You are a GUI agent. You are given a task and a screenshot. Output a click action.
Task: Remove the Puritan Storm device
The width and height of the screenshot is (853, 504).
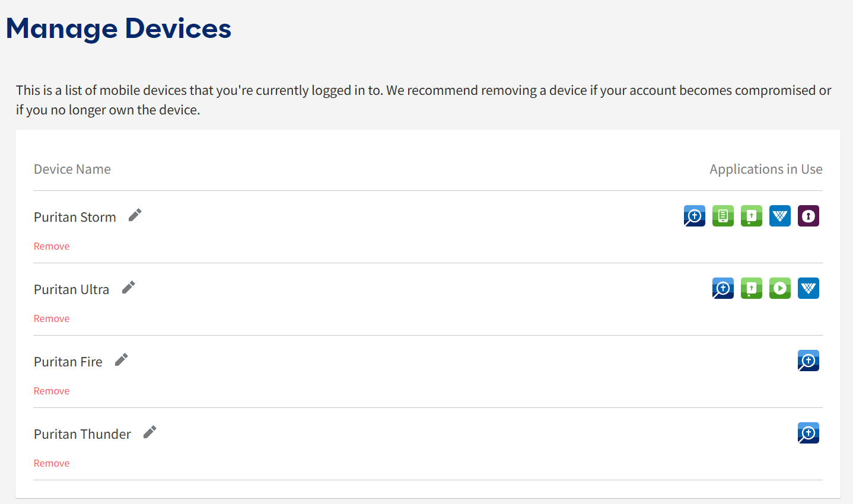52,246
